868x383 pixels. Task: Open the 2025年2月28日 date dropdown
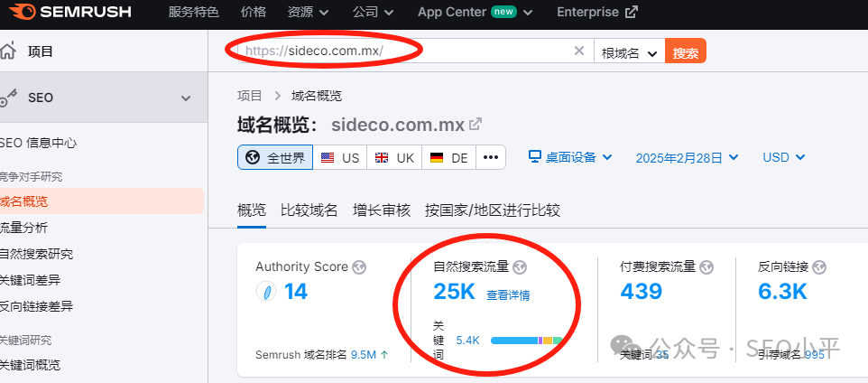[x=687, y=158]
